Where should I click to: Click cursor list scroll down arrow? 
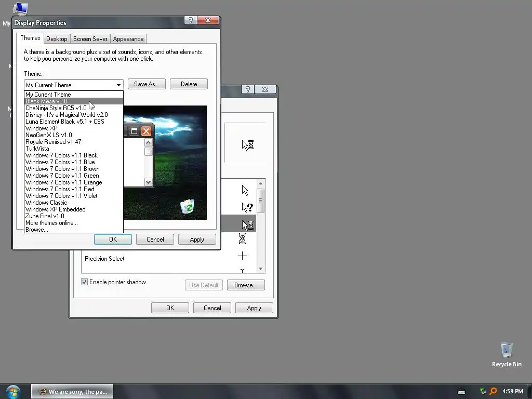coord(261,269)
